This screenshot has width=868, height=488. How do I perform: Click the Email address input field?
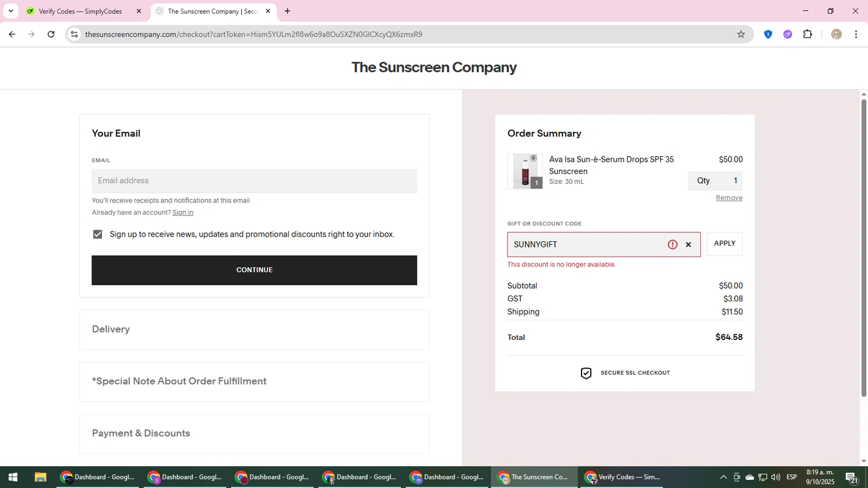pos(254,181)
